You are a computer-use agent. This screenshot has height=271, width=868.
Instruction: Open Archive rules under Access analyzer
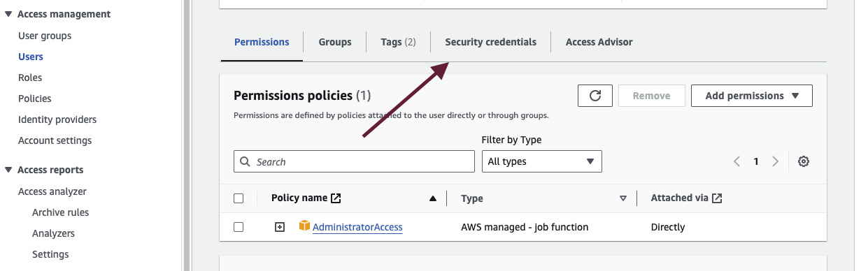pos(60,212)
